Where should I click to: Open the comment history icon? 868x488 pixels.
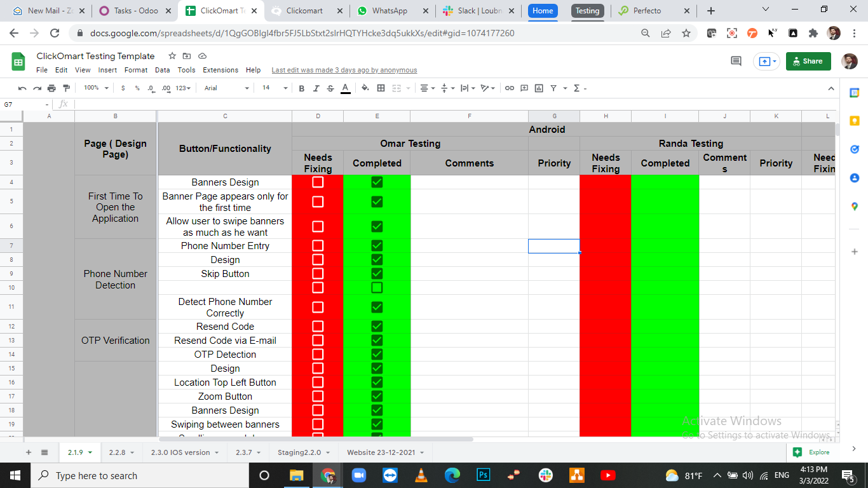tap(736, 61)
